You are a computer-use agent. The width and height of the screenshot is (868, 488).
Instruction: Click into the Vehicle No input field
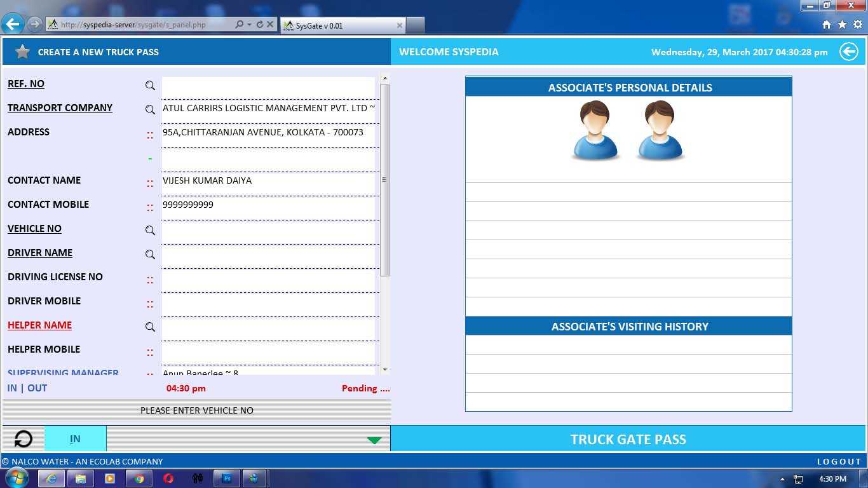click(x=268, y=231)
